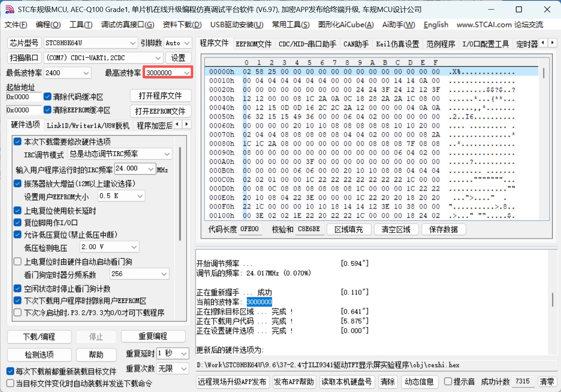The width and height of the screenshot is (561, 392).
Task: Click the code start address 0x0000 field
Action: coord(24,97)
